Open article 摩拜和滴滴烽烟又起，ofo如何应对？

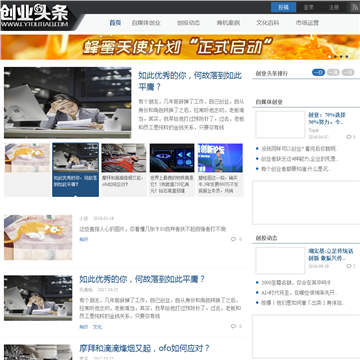pos(145,348)
